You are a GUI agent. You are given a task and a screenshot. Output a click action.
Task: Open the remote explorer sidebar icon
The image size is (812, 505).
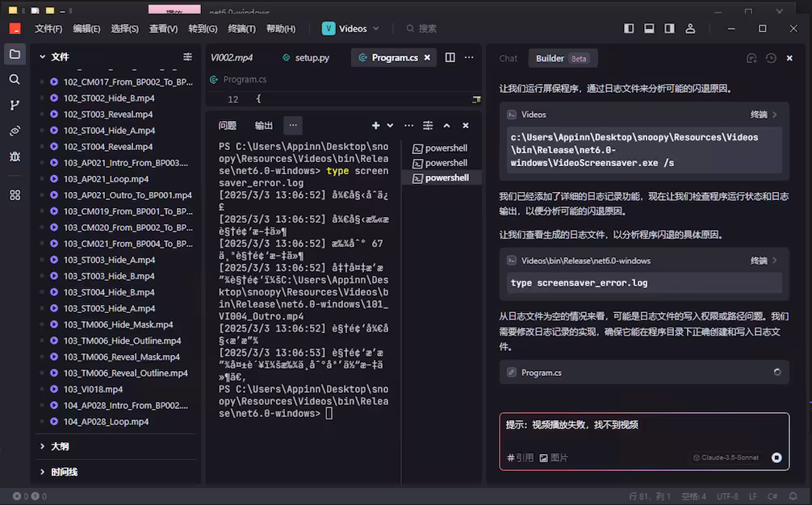pyautogui.click(x=15, y=131)
